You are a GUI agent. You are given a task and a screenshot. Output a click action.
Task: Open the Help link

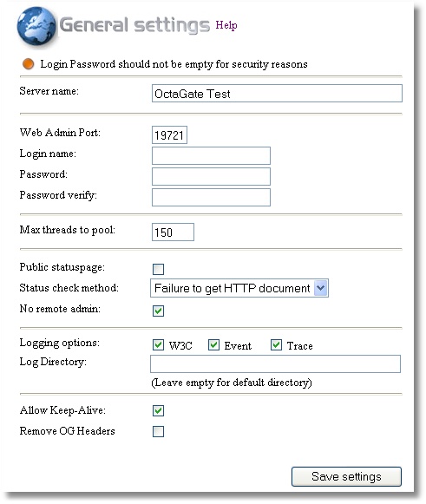[x=226, y=25]
